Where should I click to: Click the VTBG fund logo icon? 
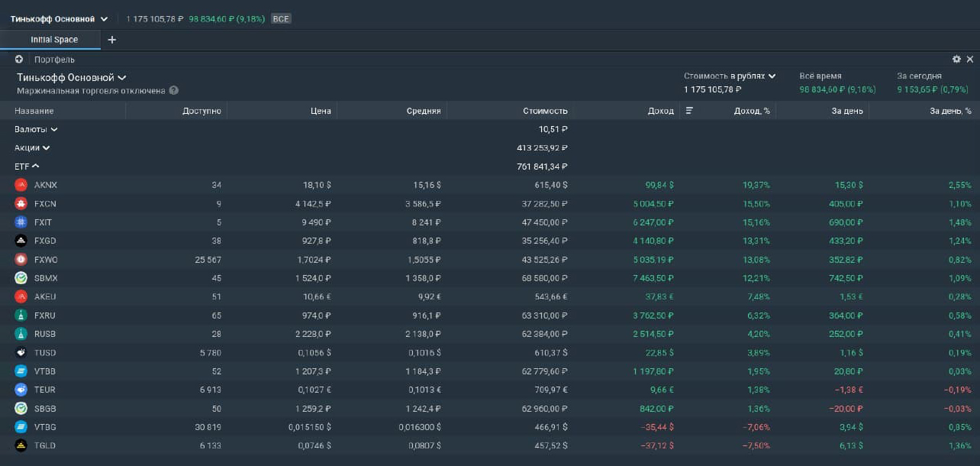click(21, 427)
